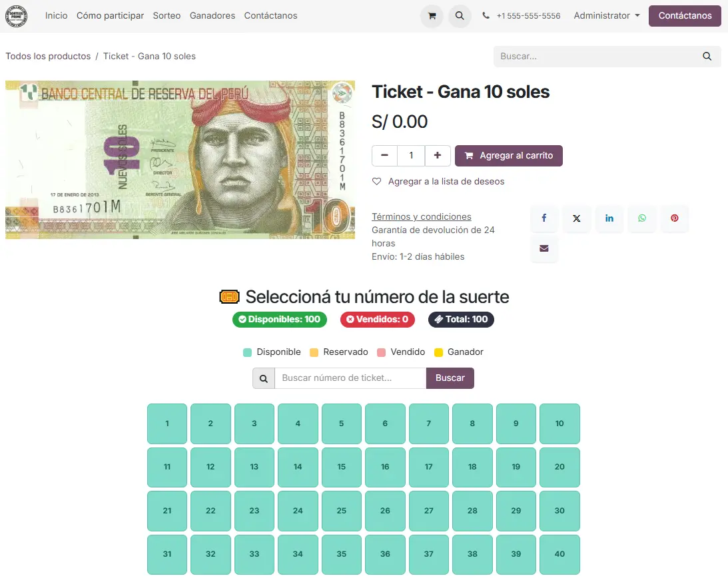Share product on Pinterest

pos(674,218)
